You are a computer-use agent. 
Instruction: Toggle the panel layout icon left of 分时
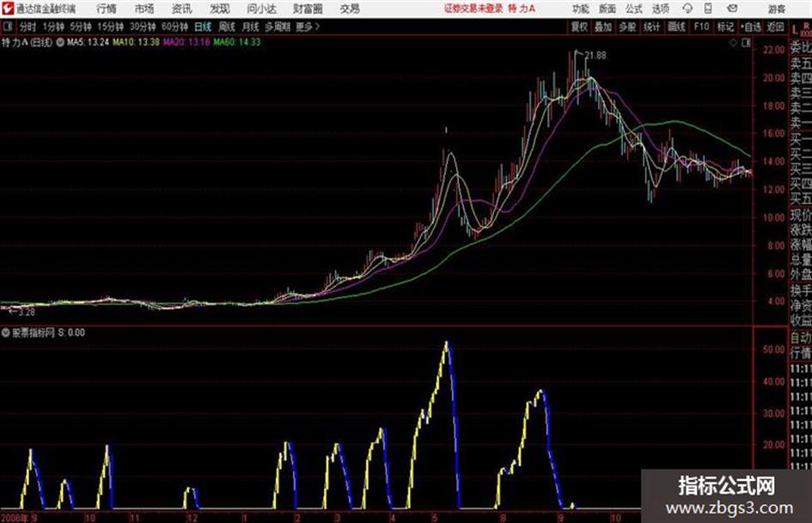(x=7, y=27)
